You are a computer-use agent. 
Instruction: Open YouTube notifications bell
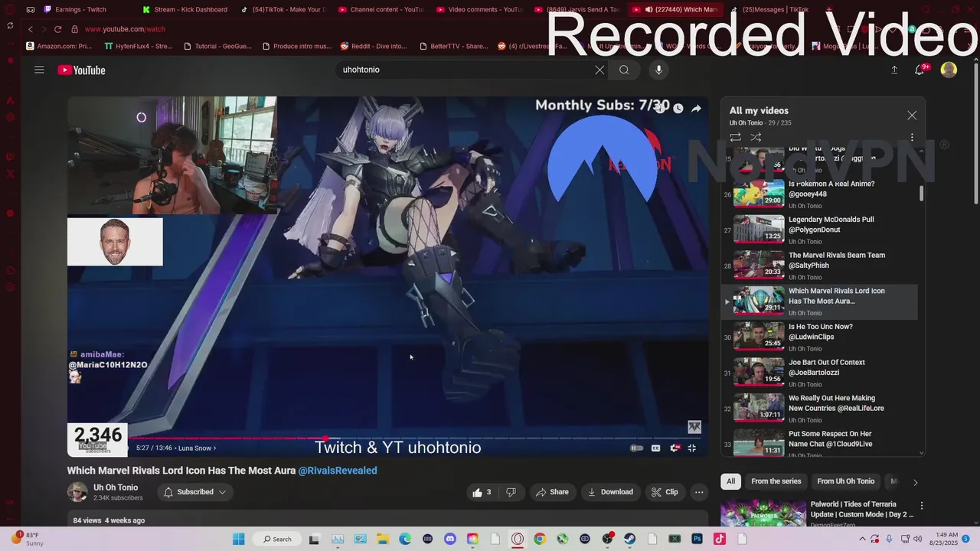pos(920,70)
